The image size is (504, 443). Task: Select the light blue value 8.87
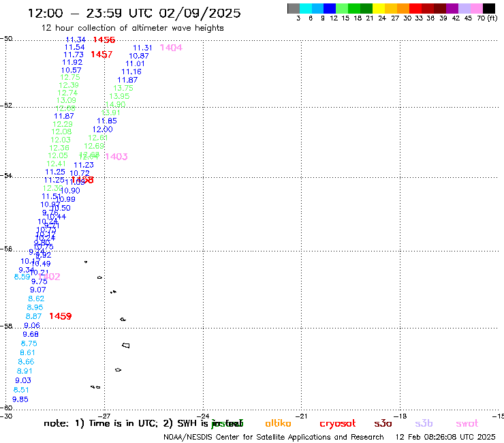[x=33, y=316]
